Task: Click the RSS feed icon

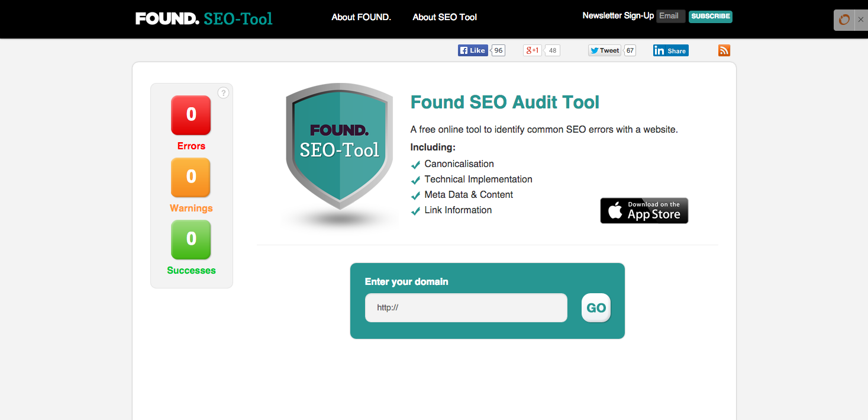Action: click(x=724, y=50)
